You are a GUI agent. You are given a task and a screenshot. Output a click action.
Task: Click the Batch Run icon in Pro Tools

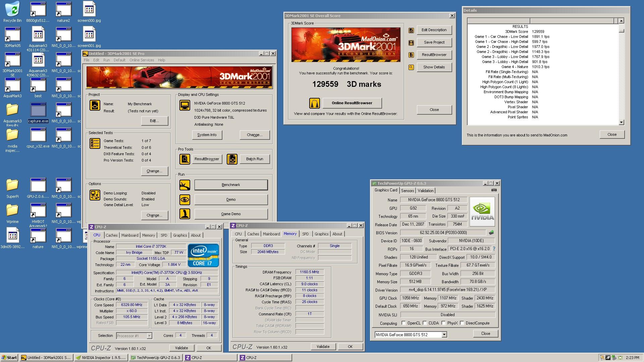pos(232,159)
